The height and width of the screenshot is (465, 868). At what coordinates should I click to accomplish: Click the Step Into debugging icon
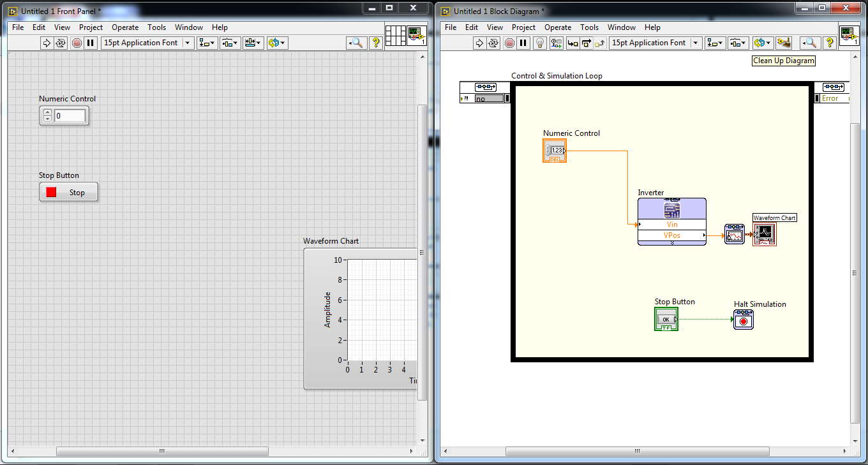tap(573, 43)
